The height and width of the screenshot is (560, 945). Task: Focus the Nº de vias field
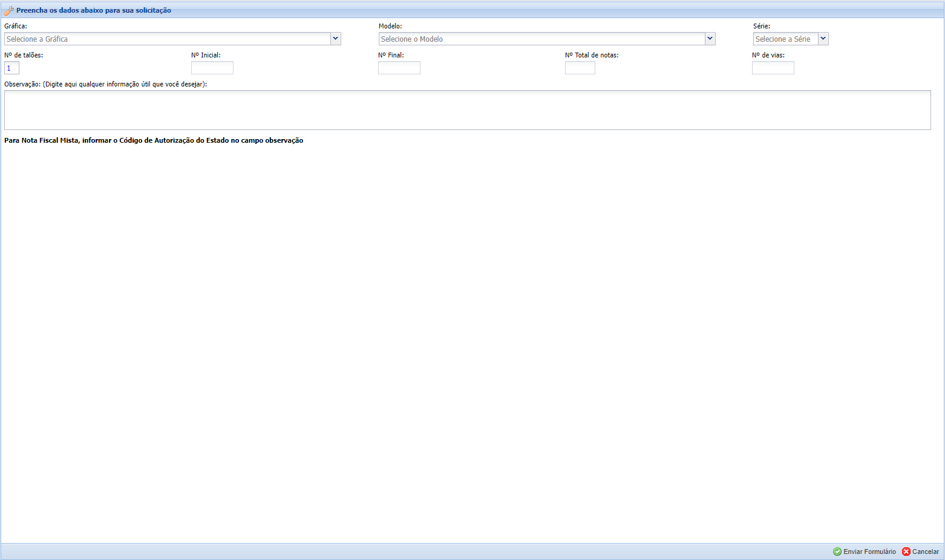[773, 68]
